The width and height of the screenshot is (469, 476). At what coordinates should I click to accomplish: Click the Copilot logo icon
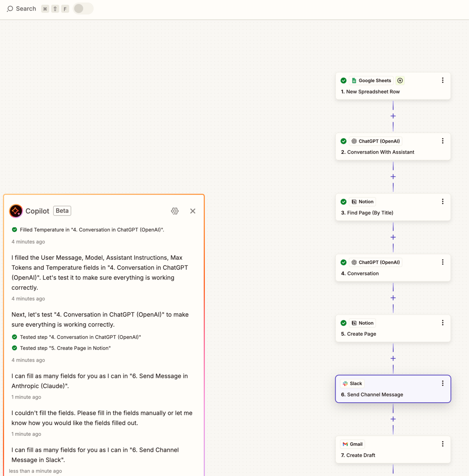[16, 211]
